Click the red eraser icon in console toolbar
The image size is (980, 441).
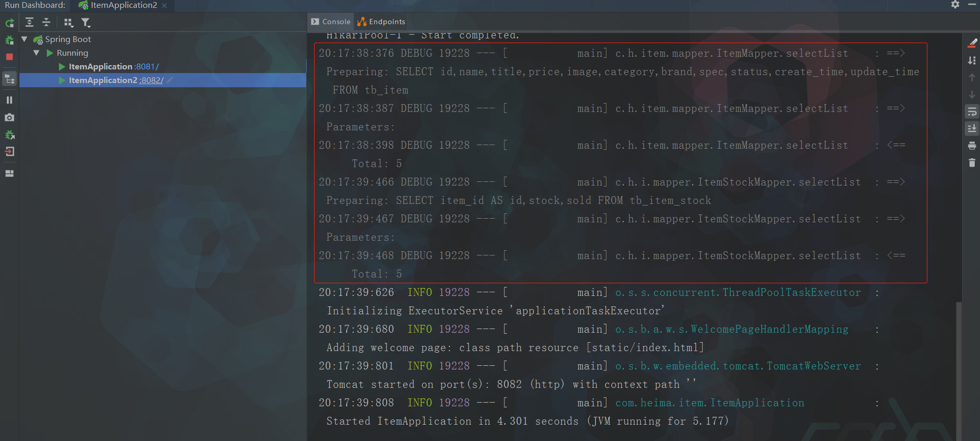pos(972,43)
